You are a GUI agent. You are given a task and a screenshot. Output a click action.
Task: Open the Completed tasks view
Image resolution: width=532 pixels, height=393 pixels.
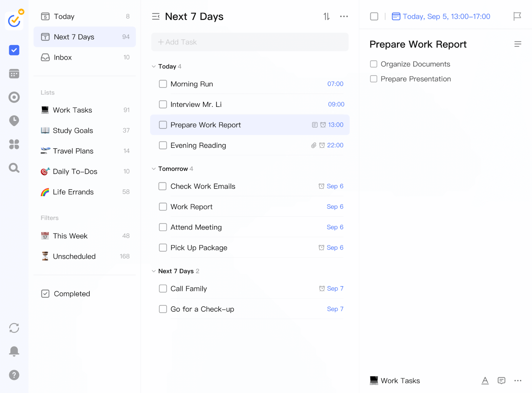(72, 294)
